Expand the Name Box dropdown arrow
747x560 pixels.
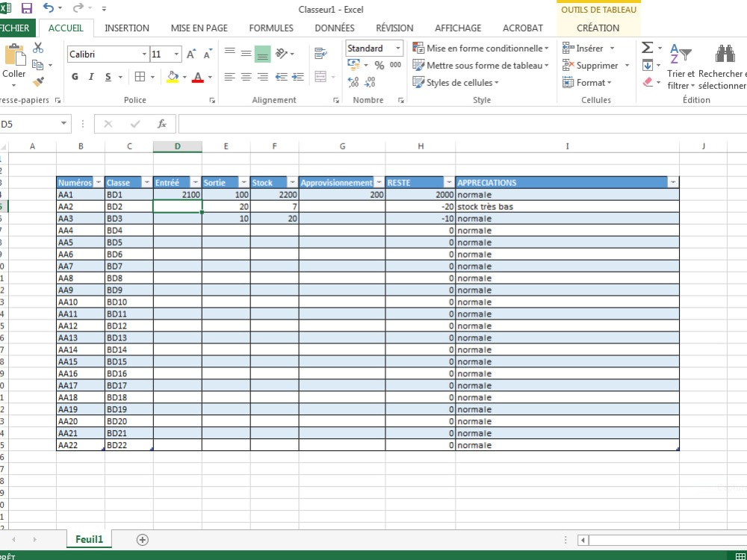click(x=63, y=124)
